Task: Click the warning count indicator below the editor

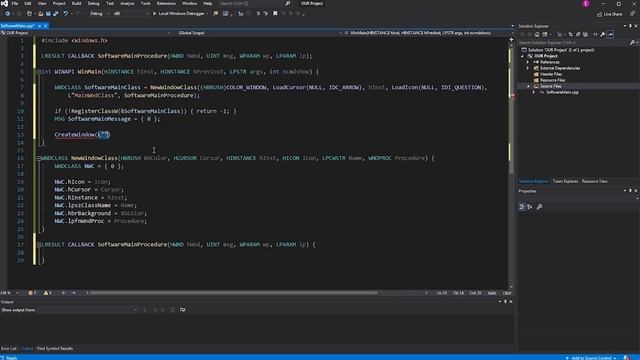Action: (47, 293)
